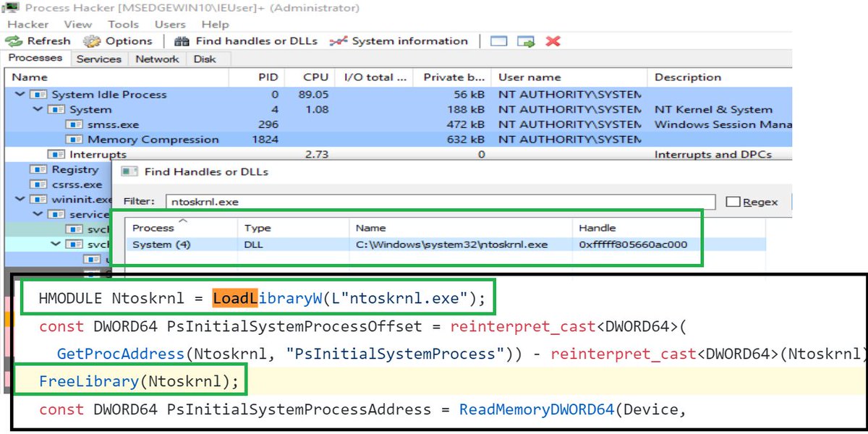Open the Hacker menu
The image size is (868, 434).
click(27, 25)
